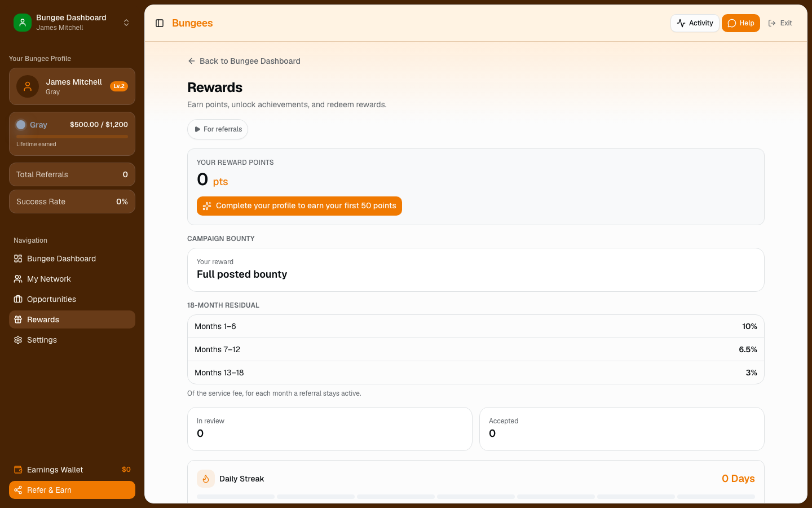The height and width of the screenshot is (508, 812).
Task: Expand the For referrals disclosure
Action: pyautogui.click(x=218, y=129)
